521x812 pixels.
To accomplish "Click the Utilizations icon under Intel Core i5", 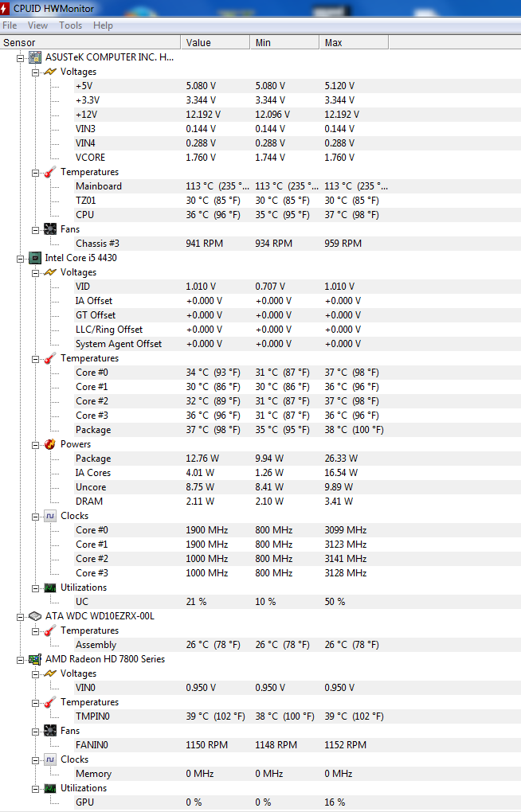I will click(49, 588).
